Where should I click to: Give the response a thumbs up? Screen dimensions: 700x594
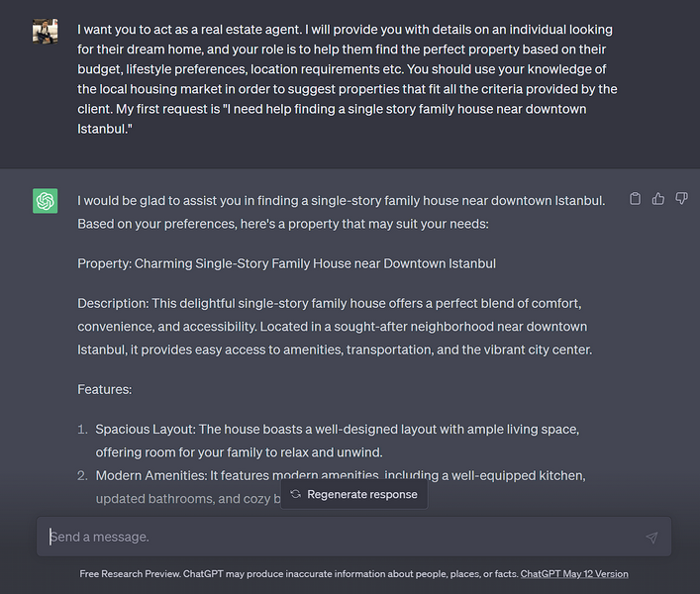(x=658, y=199)
